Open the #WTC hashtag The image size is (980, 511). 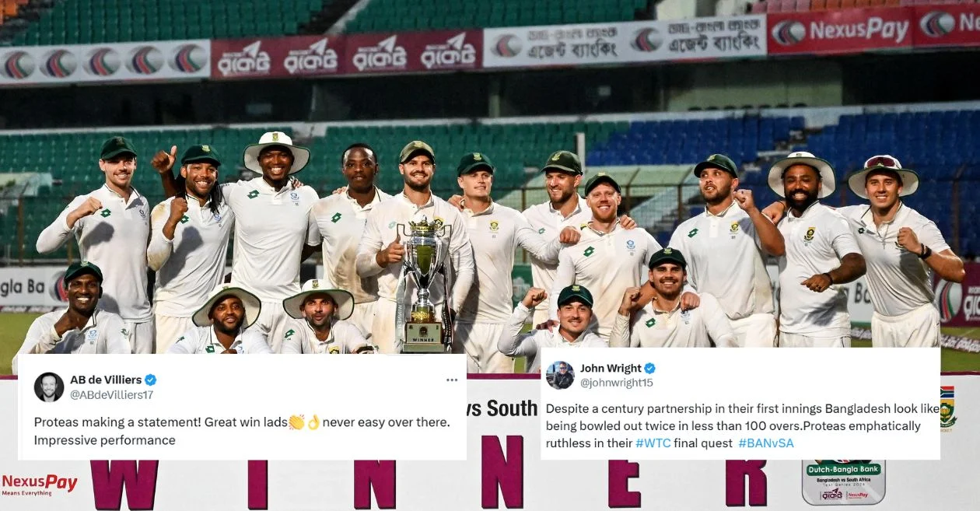click(x=651, y=443)
